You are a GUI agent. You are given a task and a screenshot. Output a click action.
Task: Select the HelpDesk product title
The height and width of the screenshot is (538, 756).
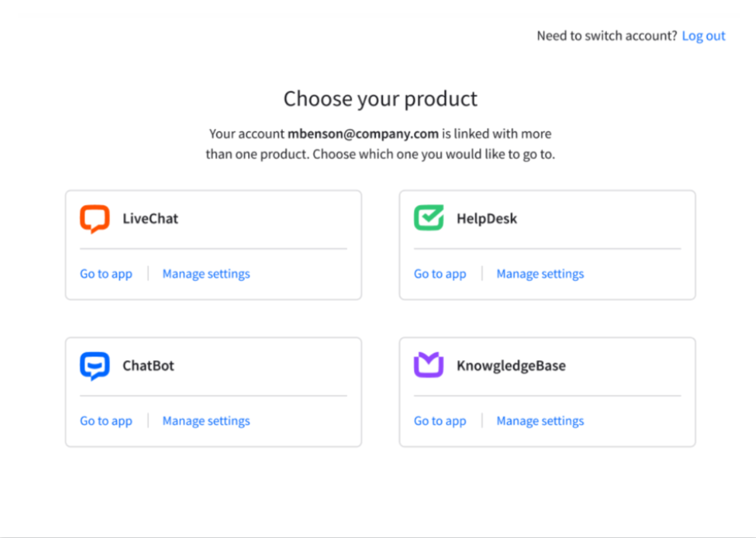tap(487, 219)
